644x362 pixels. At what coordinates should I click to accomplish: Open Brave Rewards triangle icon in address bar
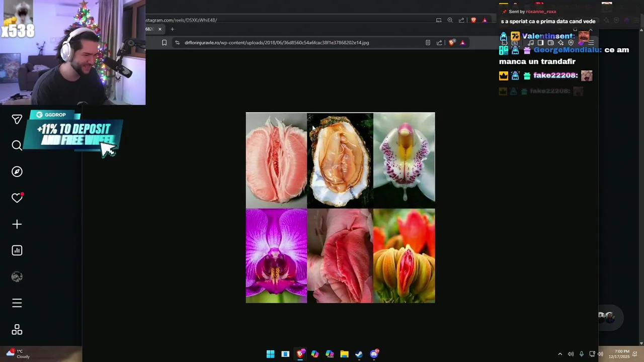click(462, 43)
